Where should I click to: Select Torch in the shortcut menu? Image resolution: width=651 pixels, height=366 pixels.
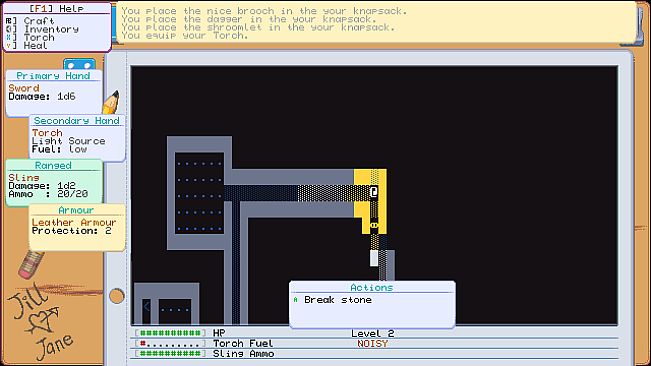[39, 37]
